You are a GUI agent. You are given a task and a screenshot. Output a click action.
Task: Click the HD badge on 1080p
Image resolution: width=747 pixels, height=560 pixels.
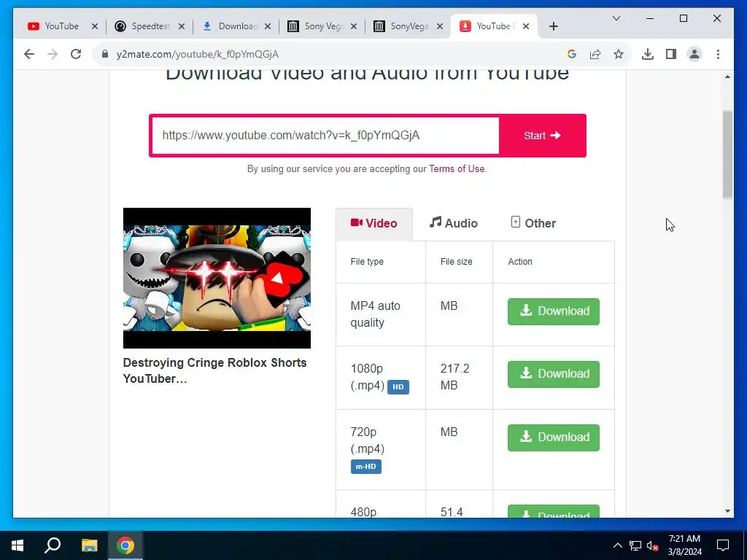tap(398, 386)
